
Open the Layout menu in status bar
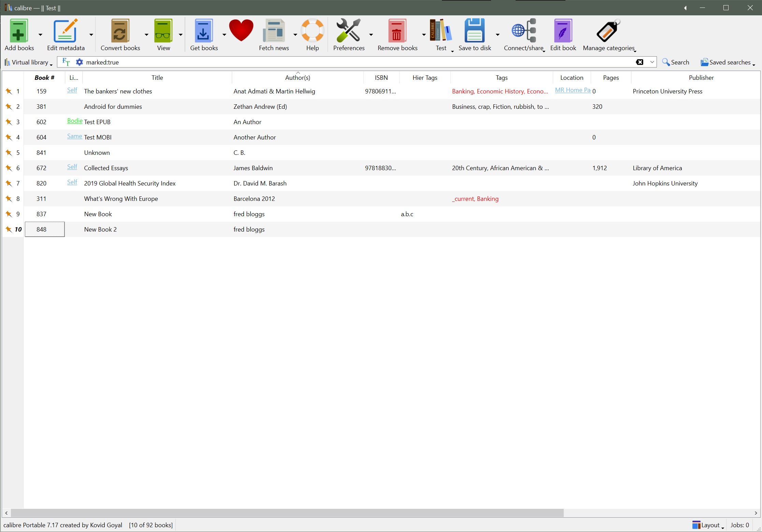coord(708,525)
